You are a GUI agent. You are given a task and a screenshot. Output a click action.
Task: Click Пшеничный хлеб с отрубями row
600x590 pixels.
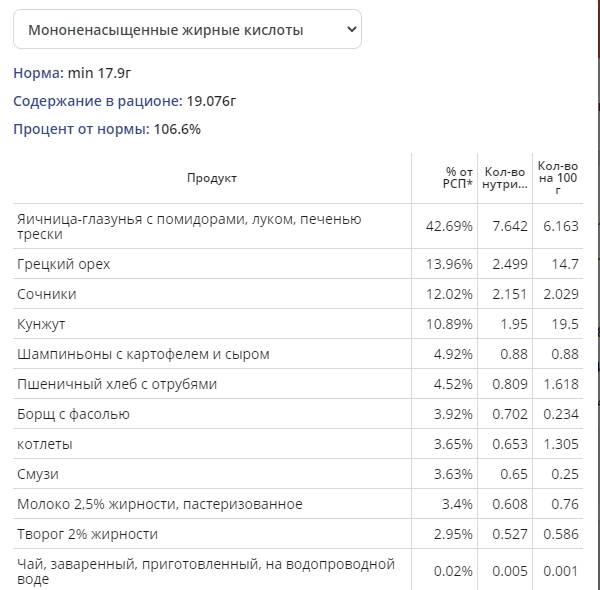pos(117,384)
